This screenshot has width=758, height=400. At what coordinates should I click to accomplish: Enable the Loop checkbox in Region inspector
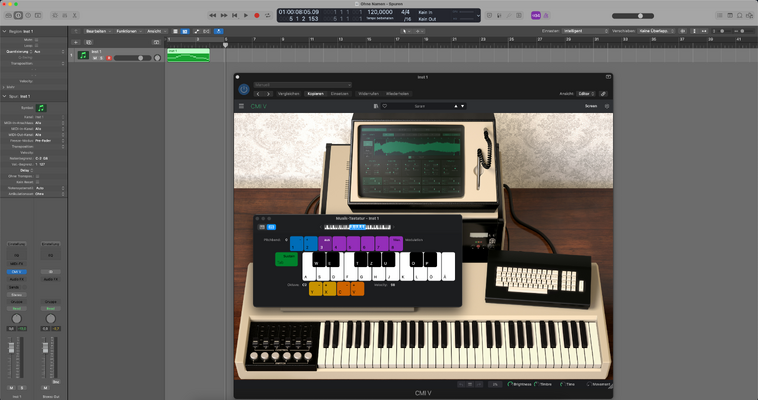click(x=36, y=45)
